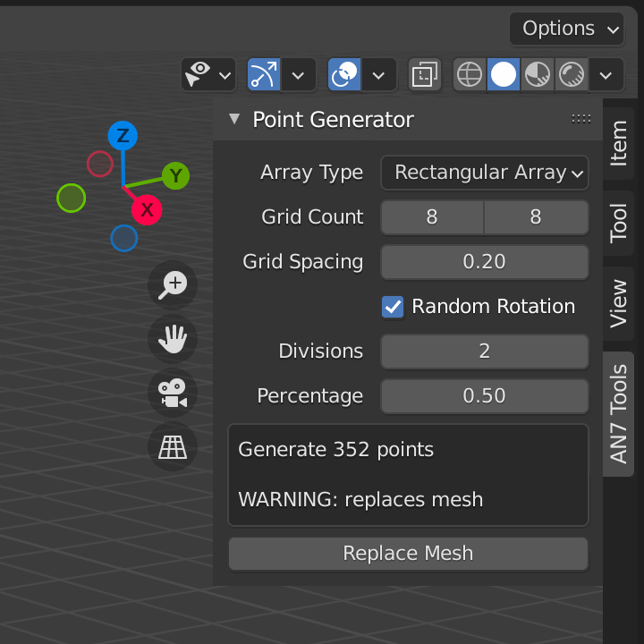Open the shading options dropdown arrow
The height and width of the screenshot is (644, 644).
click(x=606, y=75)
